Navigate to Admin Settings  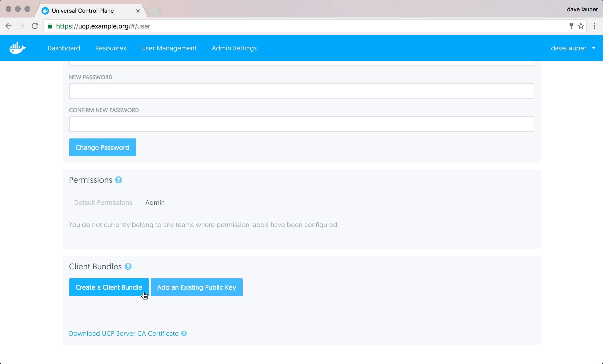coord(234,48)
